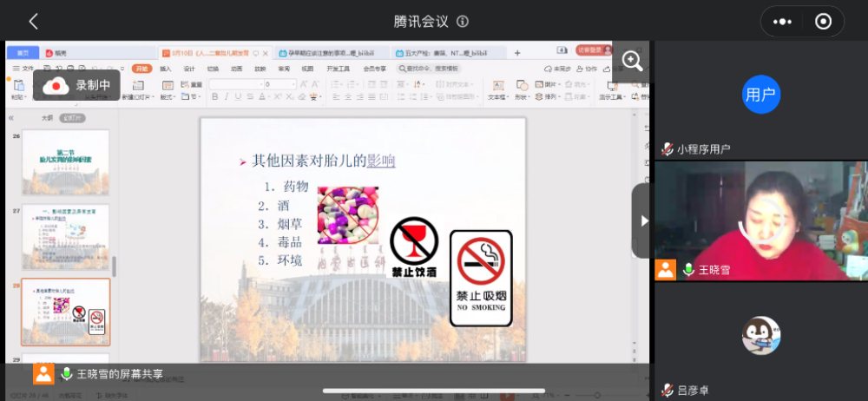This screenshot has height=401, width=868.
Task: Switch to the 插入 ribbon tab
Action: pyautogui.click(x=165, y=69)
